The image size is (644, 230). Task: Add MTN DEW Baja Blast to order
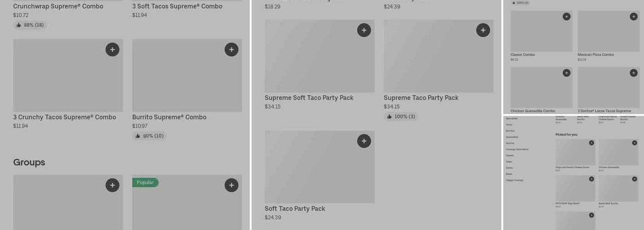point(592,179)
